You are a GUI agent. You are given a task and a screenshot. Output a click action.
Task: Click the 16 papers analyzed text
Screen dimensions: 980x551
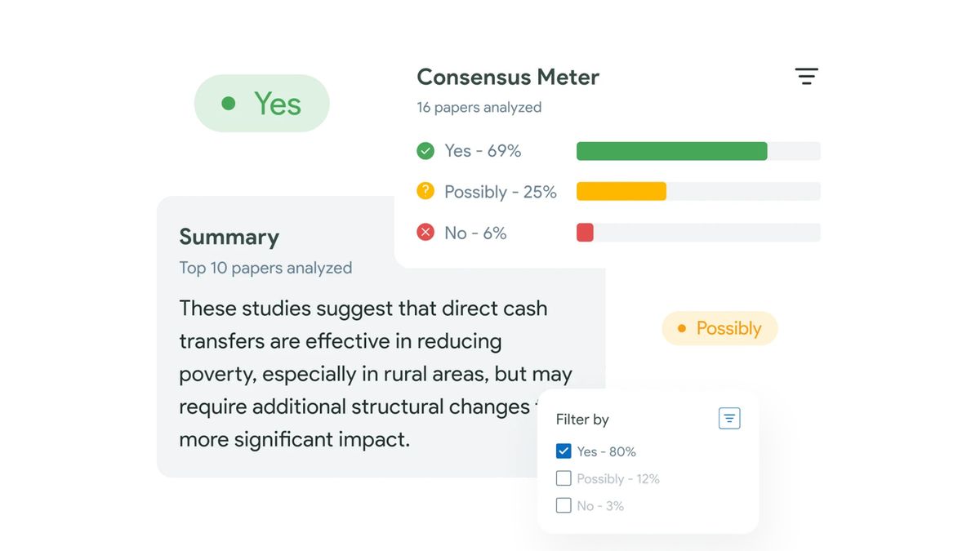coord(479,107)
